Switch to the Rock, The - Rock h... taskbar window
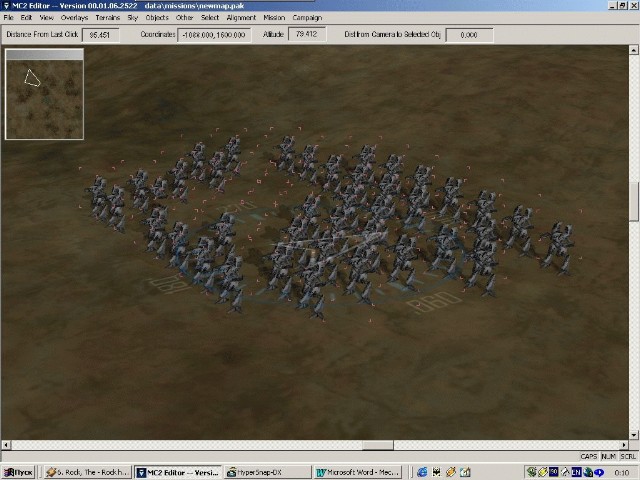This screenshot has width=640, height=480. 88,472
